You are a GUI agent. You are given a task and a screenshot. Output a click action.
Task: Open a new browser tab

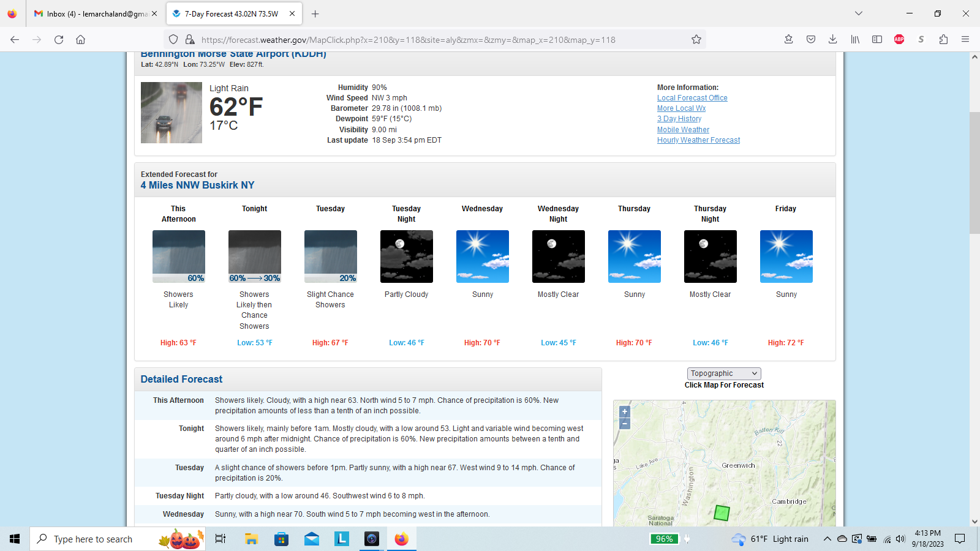tap(315, 13)
